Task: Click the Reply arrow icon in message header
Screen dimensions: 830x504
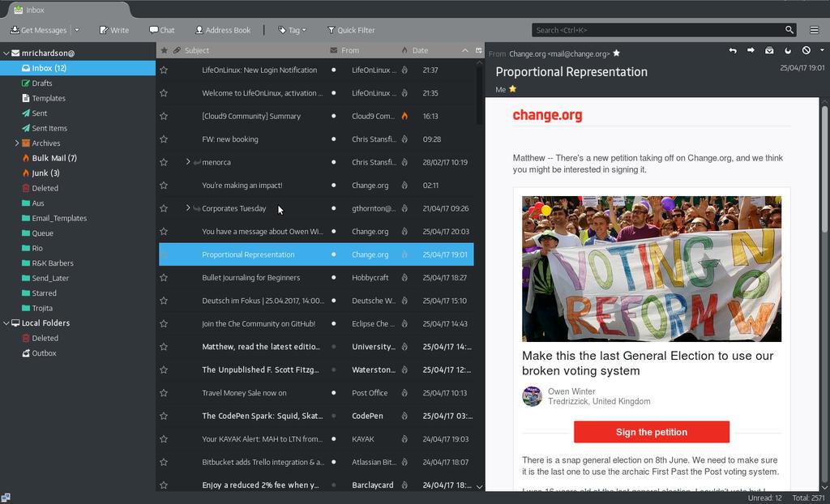Action: tap(733, 51)
